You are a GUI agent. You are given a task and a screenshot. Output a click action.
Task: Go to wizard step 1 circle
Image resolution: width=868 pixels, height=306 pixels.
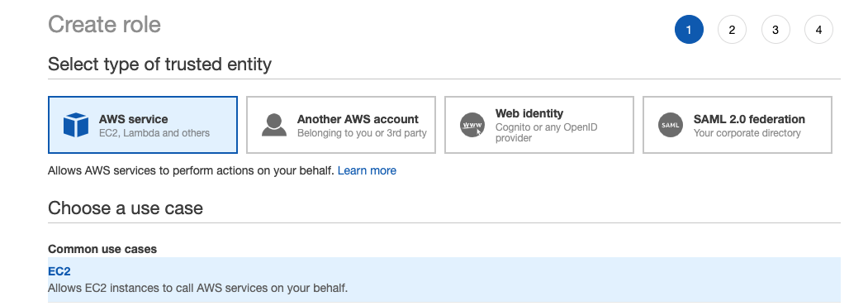click(x=689, y=30)
